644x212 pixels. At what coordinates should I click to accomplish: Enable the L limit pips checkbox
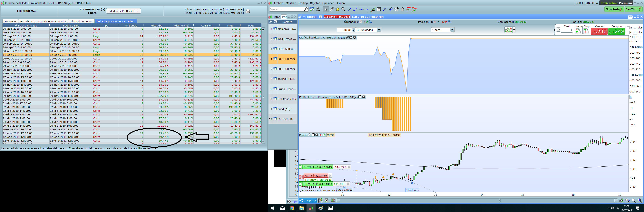628,33
